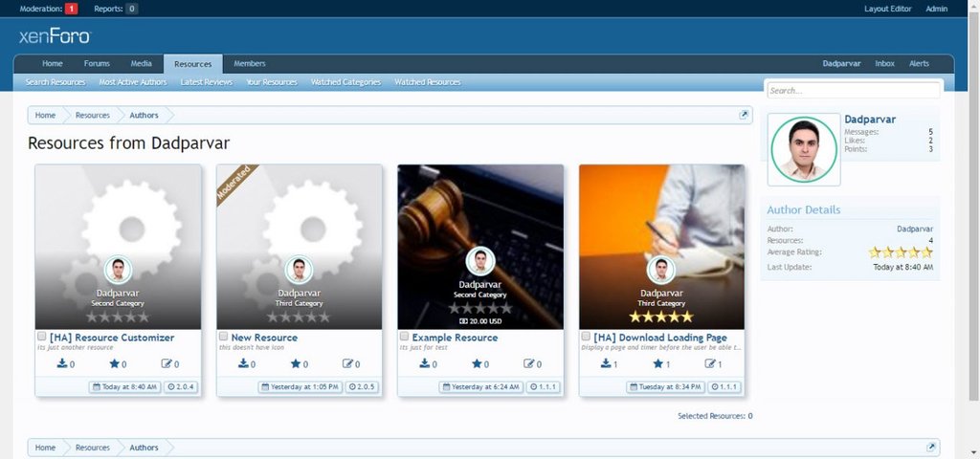The width and height of the screenshot is (980, 459).
Task: Select the New Resource checkbox
Action: (223, 337)
